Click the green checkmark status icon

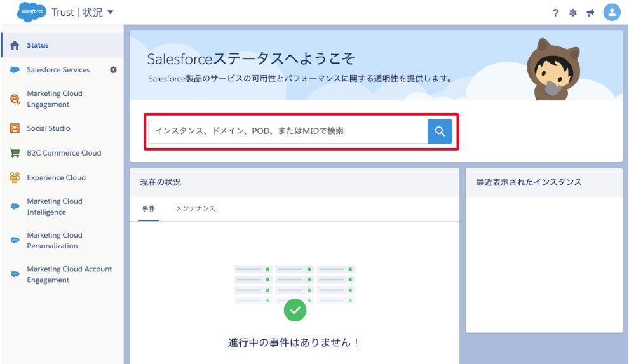[295, 310]
